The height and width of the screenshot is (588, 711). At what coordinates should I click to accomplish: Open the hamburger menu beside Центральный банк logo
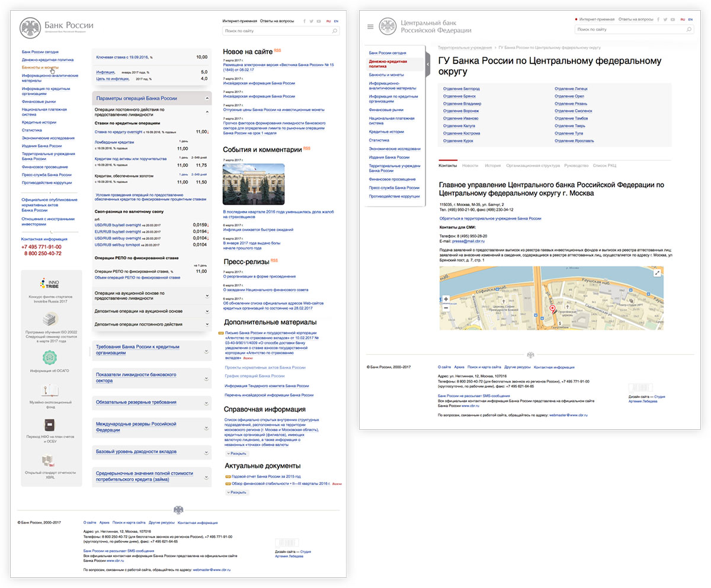tap(371, 27)
